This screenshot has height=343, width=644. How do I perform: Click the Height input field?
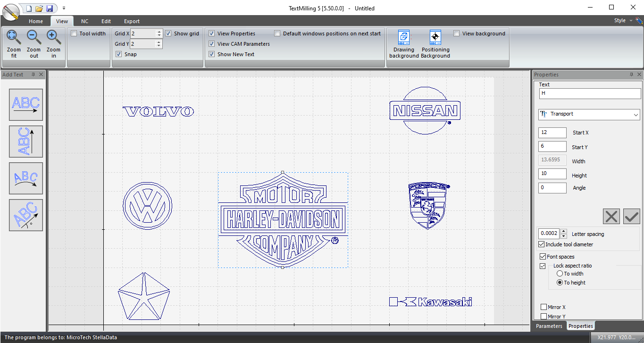(552, 174)
